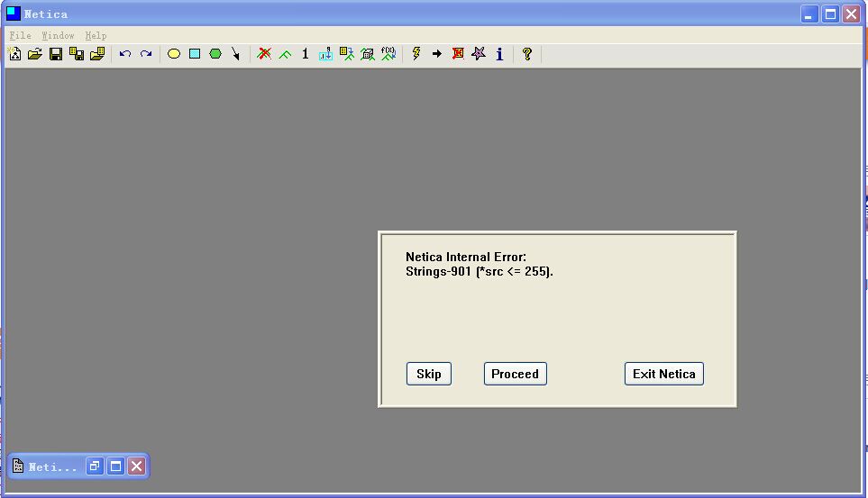The image size is (868, 498).
Task: Click the folder icon with yellow grid
Action: click(97, 54)
